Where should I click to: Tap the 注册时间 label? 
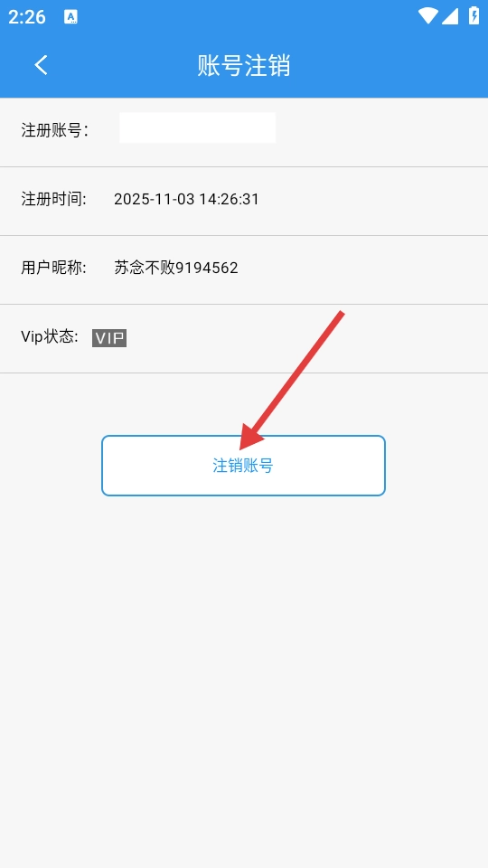pyautogui.click(x=53, y=199)
